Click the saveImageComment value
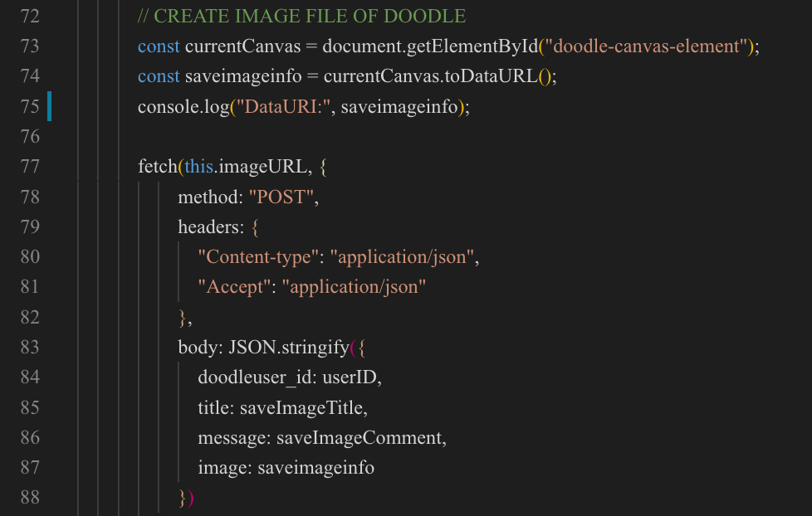The height and width of the screenshot is (516, 812). click(359, 438)
